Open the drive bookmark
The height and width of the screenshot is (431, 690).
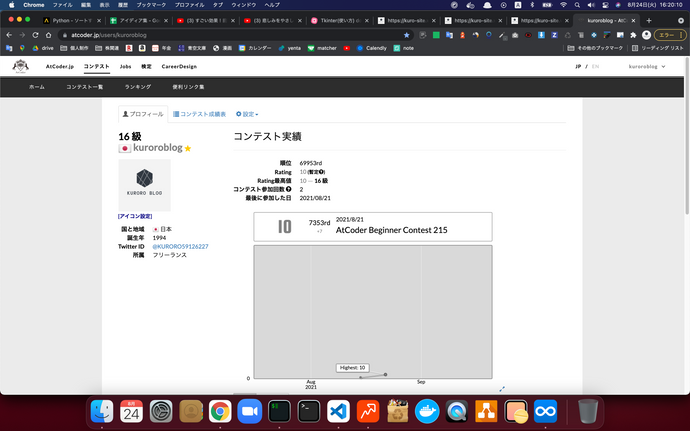point(43,48)
